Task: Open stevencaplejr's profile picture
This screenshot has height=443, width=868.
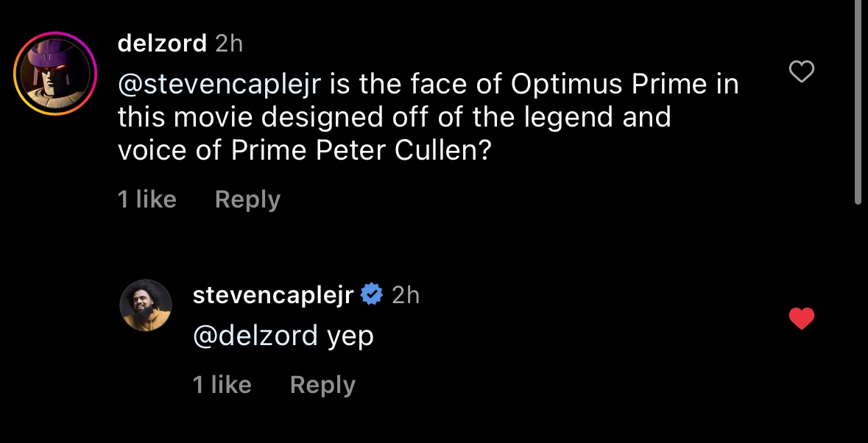Action: click(146, 305)
